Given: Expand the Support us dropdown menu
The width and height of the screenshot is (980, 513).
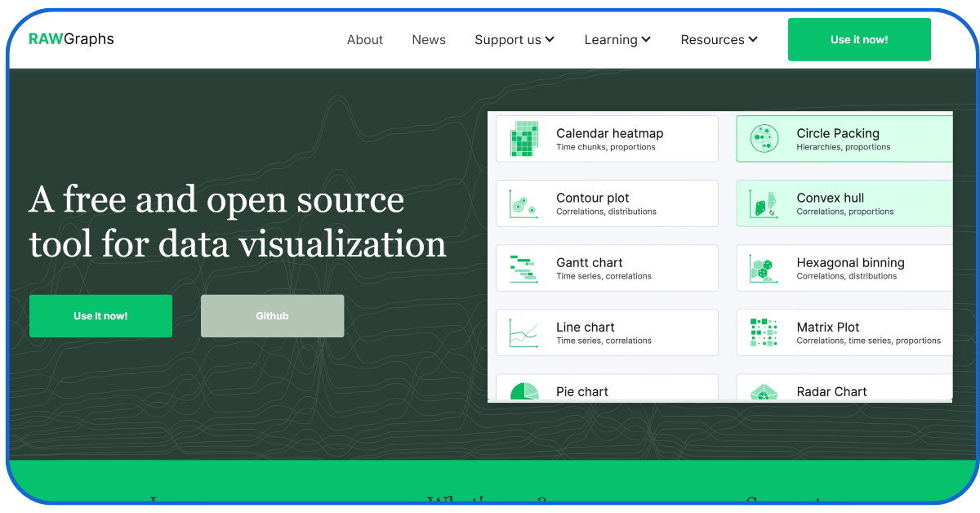Looking at the screenshot, I should (514, 39).
